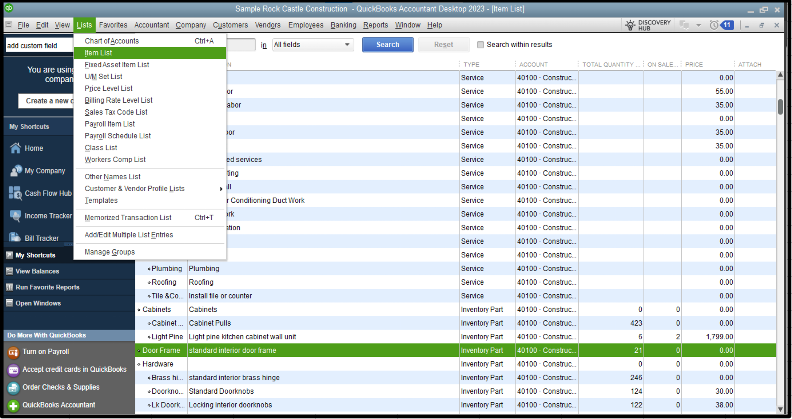Choose Fixed Asset Item List
This screenshot has height=419, width=792.
pyautogui.click(x=150, y=65)
